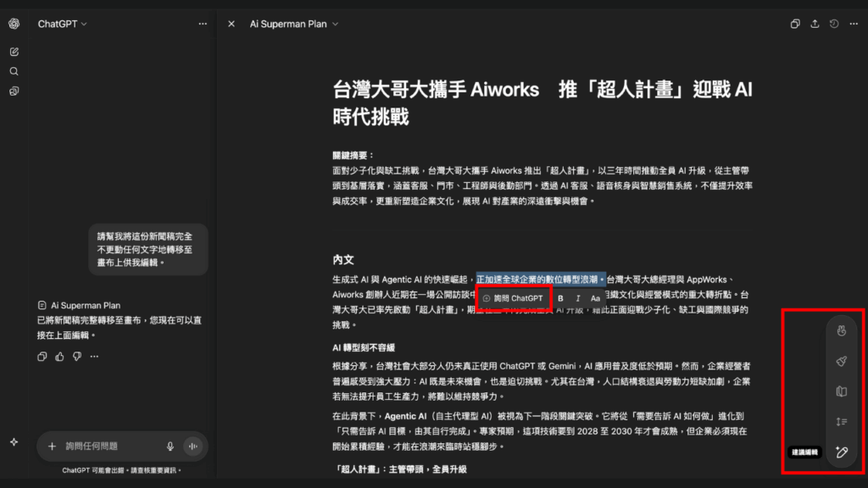Screen dimensions: 868x488
Task: Start a new chat from the sidebar
Action: coord(14,52)
